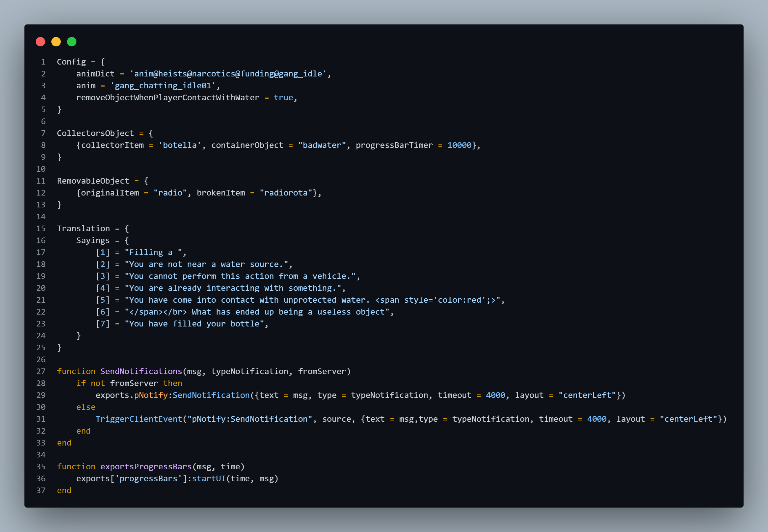Click the yellow minimize dot

coord(56,42)
